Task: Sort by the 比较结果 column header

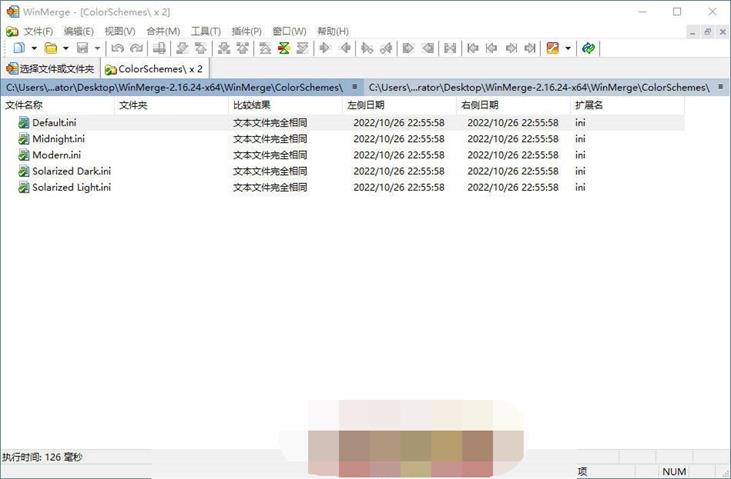Action: coord(286,105)
